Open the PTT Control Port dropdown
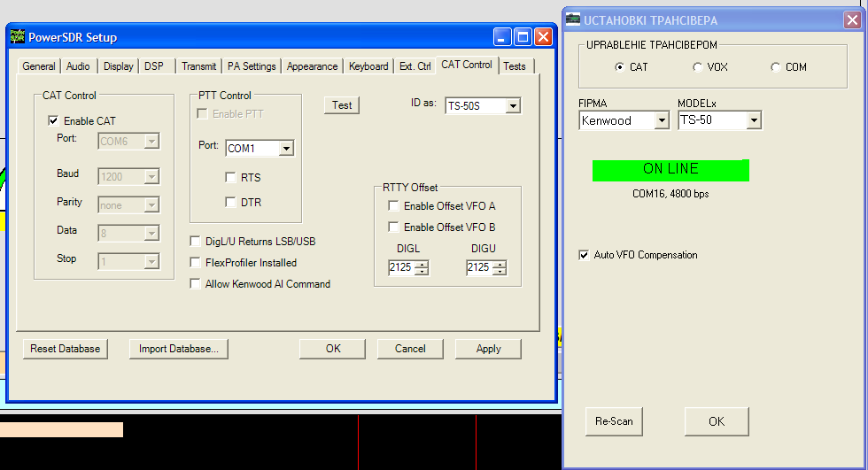The width and height of the screenshot is (868, 470). [x=285, y=149]
